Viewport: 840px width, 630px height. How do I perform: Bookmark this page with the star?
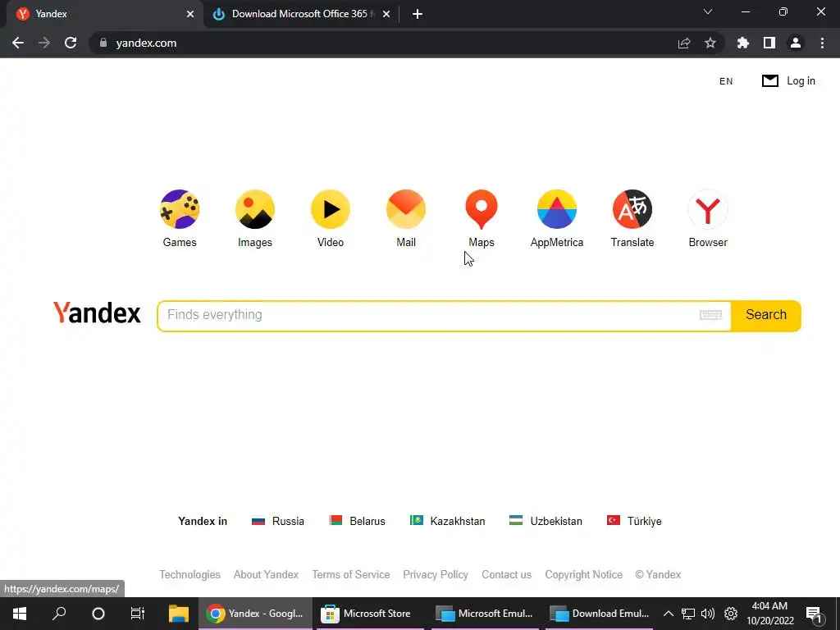tap(710, 43)
